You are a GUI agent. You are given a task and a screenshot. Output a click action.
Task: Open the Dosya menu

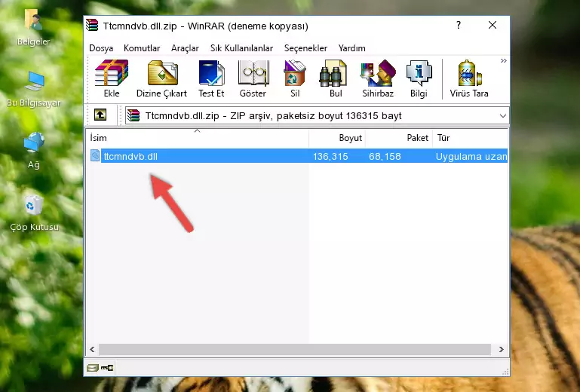pyautogui.click(x=101, y=48)
